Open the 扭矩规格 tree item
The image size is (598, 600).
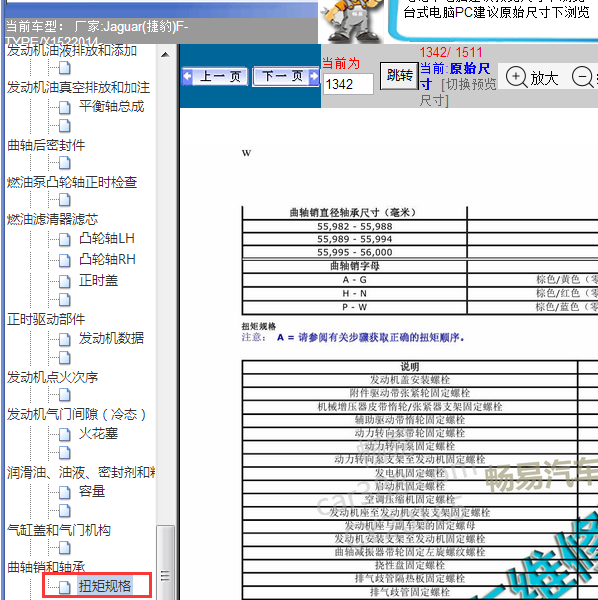[105, 585]
